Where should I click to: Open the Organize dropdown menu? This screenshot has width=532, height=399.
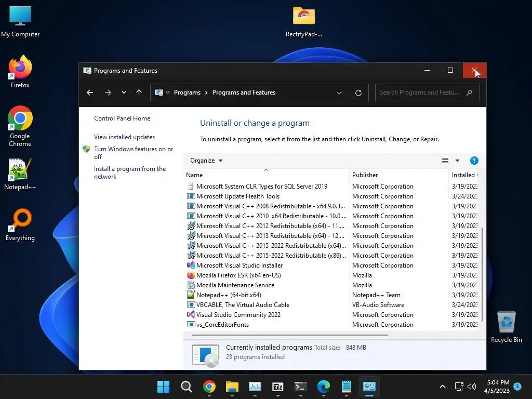(x=206, y=161)
